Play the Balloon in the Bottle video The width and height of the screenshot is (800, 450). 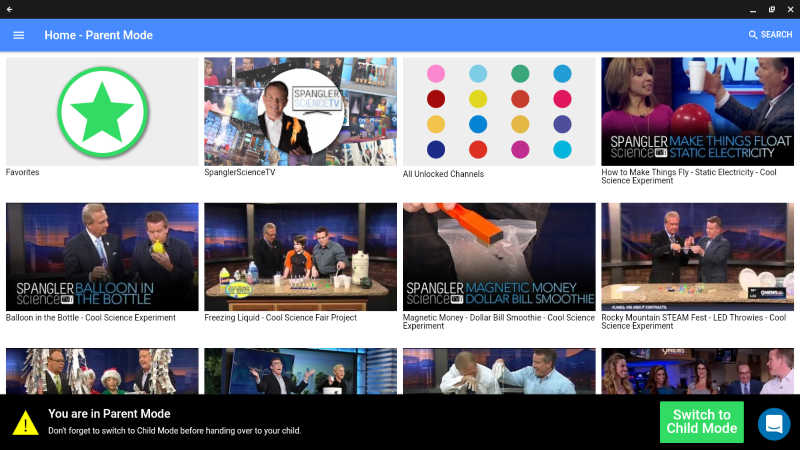tap(102, 257)
